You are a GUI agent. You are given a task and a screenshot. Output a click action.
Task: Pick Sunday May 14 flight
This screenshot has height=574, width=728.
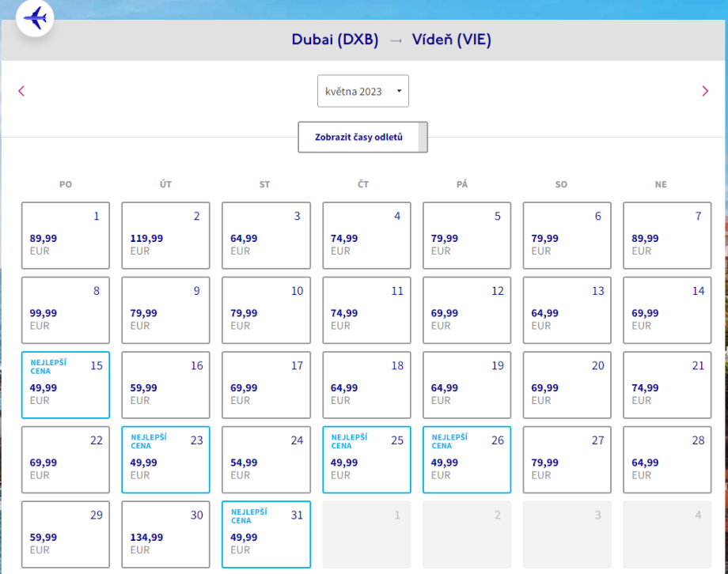(667, 310)
